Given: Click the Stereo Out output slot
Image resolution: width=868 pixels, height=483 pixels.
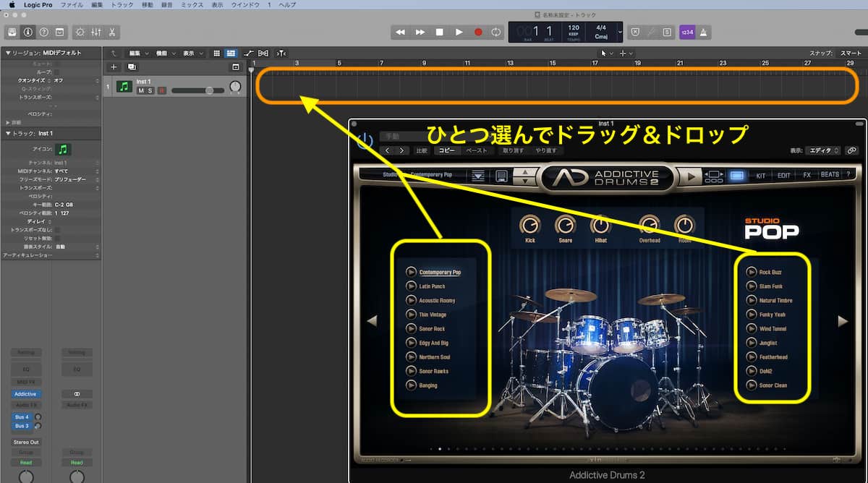Looking at the screenshot, I should 26,442.
